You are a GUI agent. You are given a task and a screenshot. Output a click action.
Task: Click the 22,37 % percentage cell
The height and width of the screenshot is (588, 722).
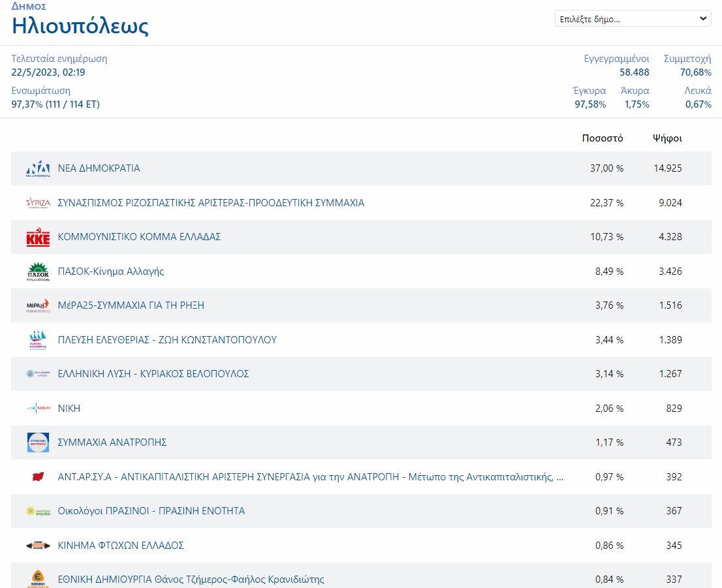coord(607,203)
